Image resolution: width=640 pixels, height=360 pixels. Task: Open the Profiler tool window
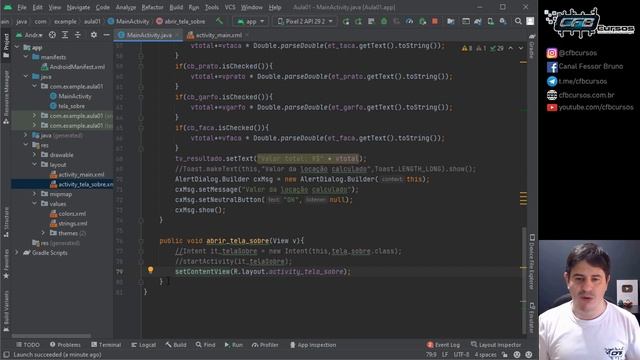265,345
